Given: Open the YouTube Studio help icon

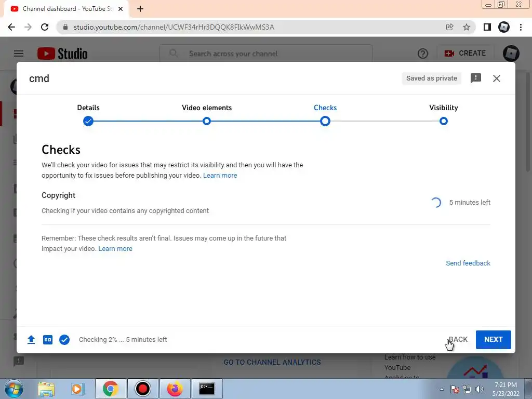Looking at the screenshot, I should [423, 54].
